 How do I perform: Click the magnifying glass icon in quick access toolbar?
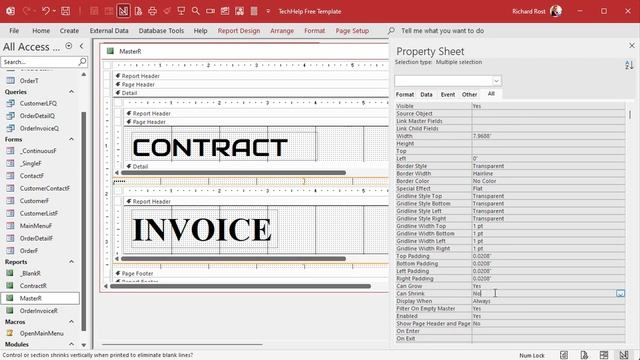coord(196,11)
